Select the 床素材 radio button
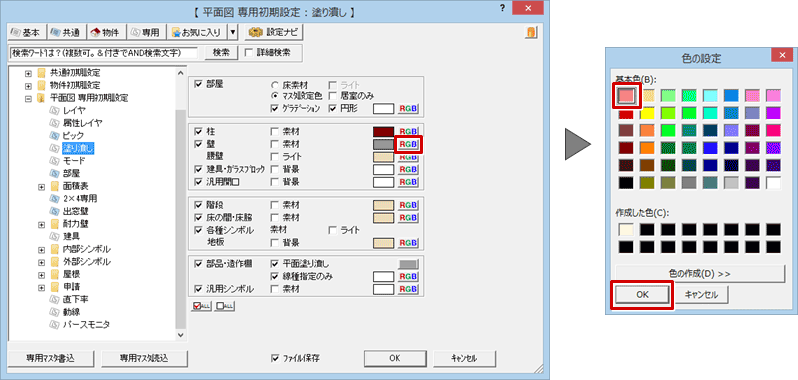This screenshot has height=380, width=798. coord(275,84)
